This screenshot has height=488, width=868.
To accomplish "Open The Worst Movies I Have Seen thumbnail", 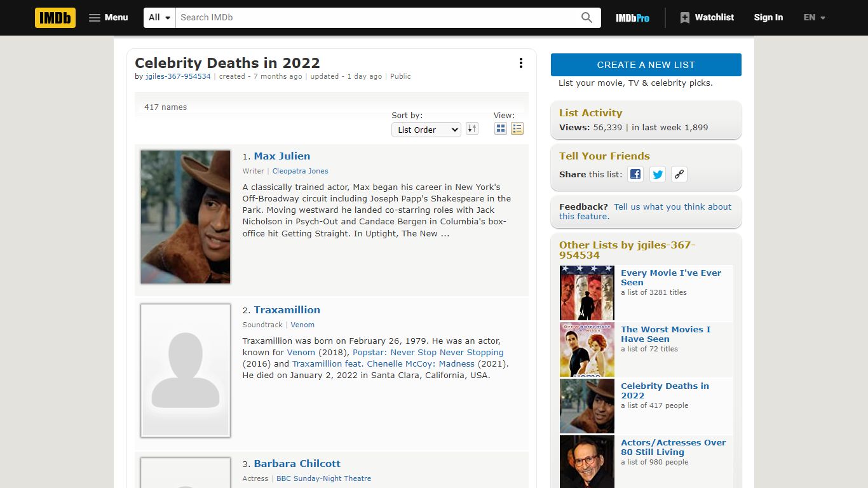I will pos(587,349).
